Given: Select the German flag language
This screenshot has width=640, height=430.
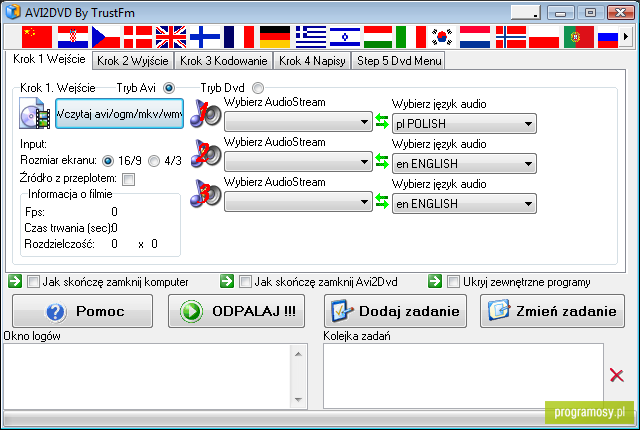Looking at the screenshot, I should click(275, 37).
